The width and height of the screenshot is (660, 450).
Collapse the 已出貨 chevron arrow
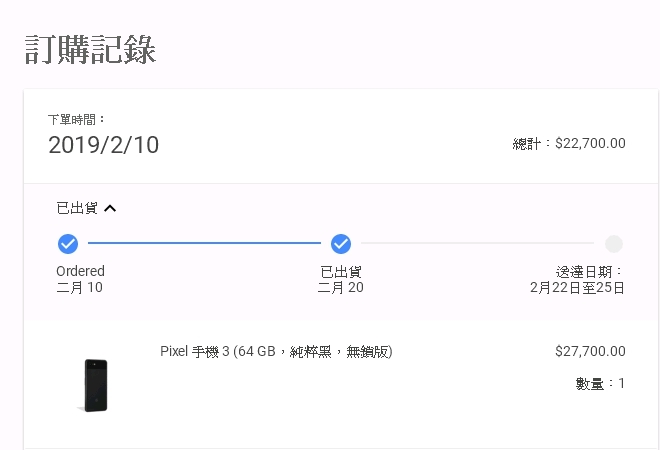[x=110, y=208]
